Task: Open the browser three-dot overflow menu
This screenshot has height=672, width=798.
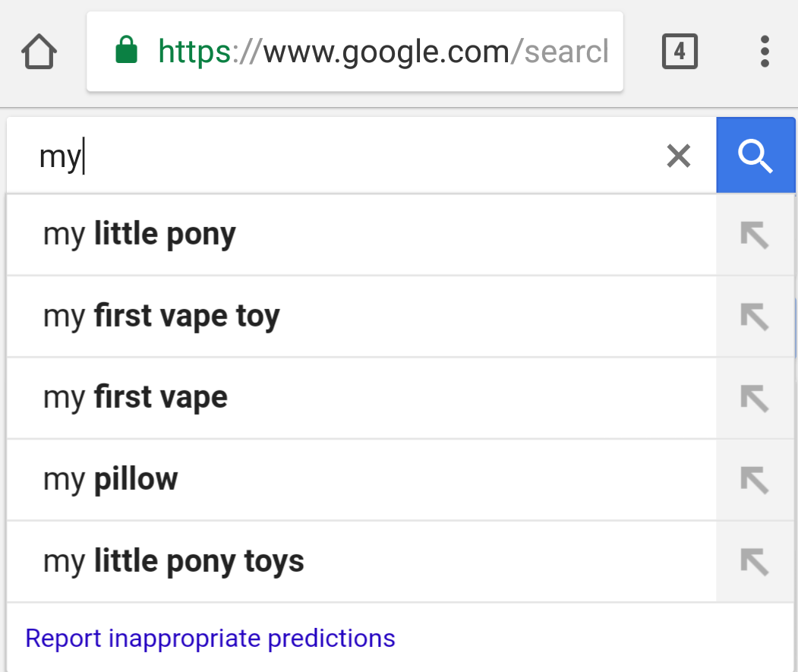Action: tap(765, 52)
